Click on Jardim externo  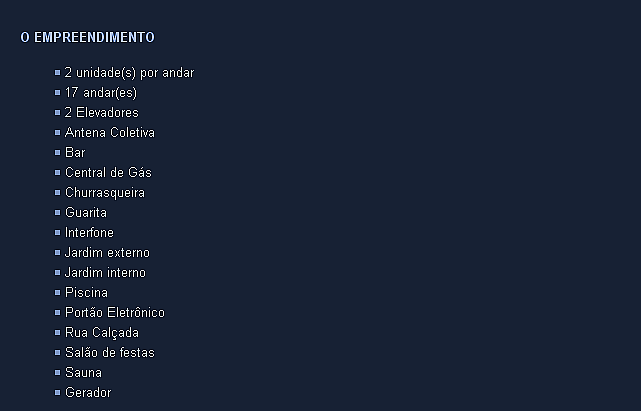107,253
